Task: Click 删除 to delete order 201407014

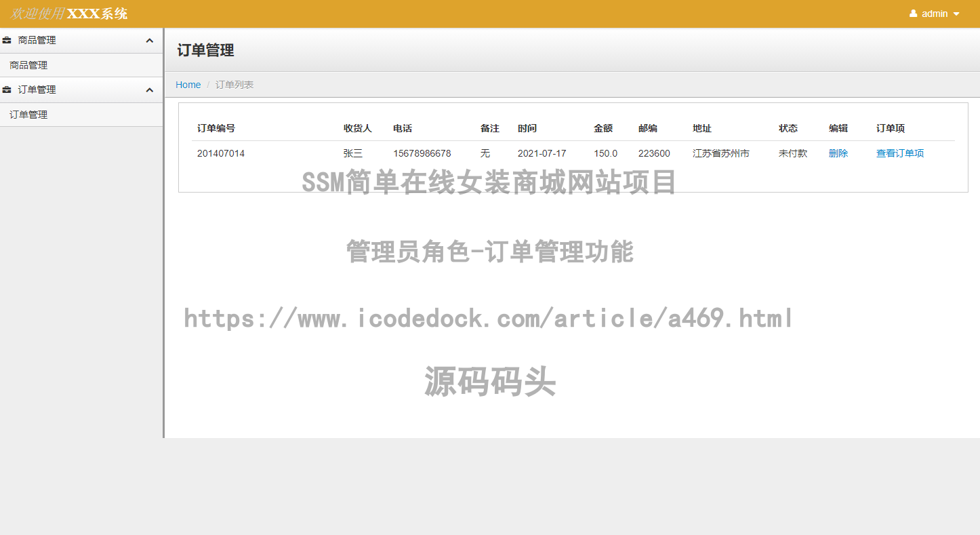Action: (838, 153)
